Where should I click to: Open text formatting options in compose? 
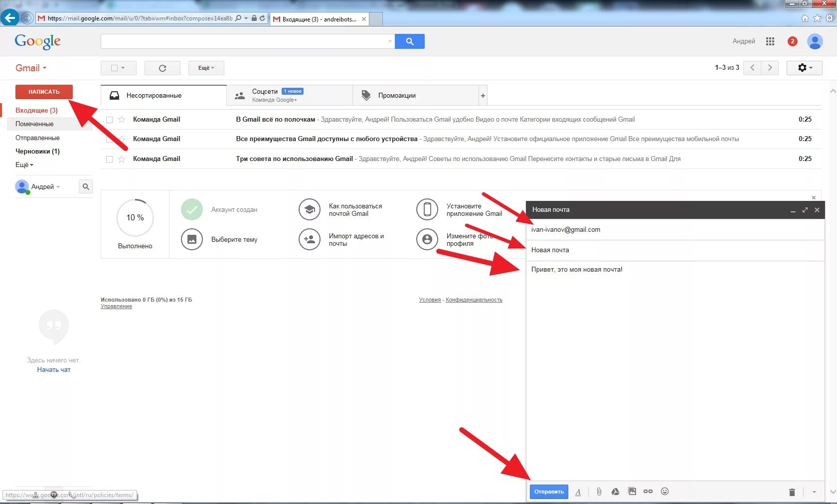(x=578, y=492)
